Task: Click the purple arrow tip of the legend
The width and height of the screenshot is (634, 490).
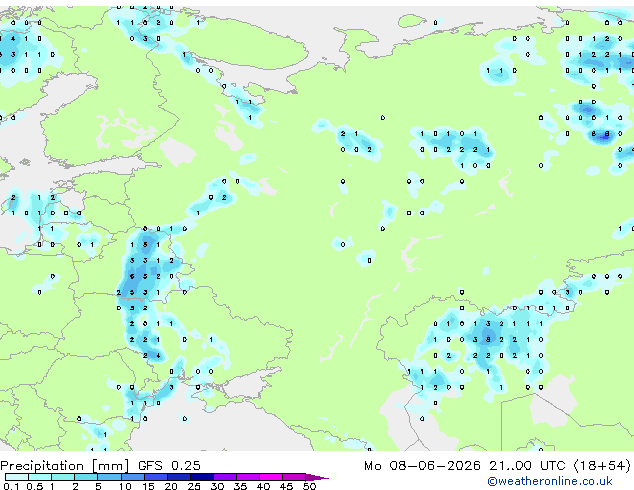Action: click(318, 477)
